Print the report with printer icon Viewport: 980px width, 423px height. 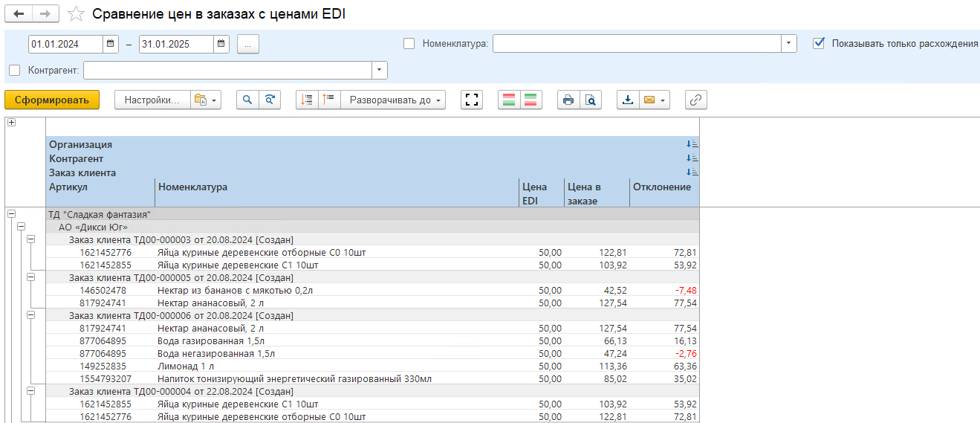tap(568, 100)
